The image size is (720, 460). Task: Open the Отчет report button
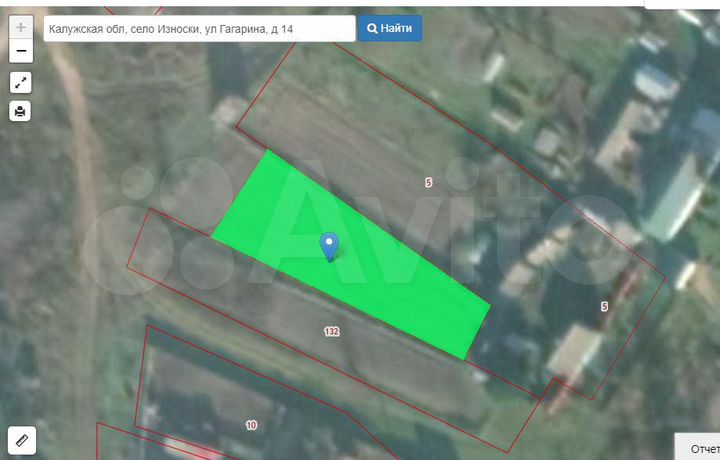[698, 446]
